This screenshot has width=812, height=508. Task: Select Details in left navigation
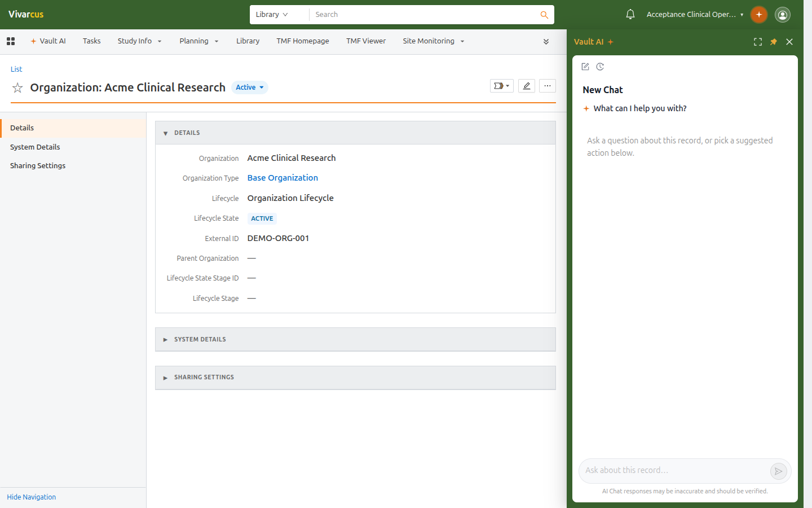[73, 128]
